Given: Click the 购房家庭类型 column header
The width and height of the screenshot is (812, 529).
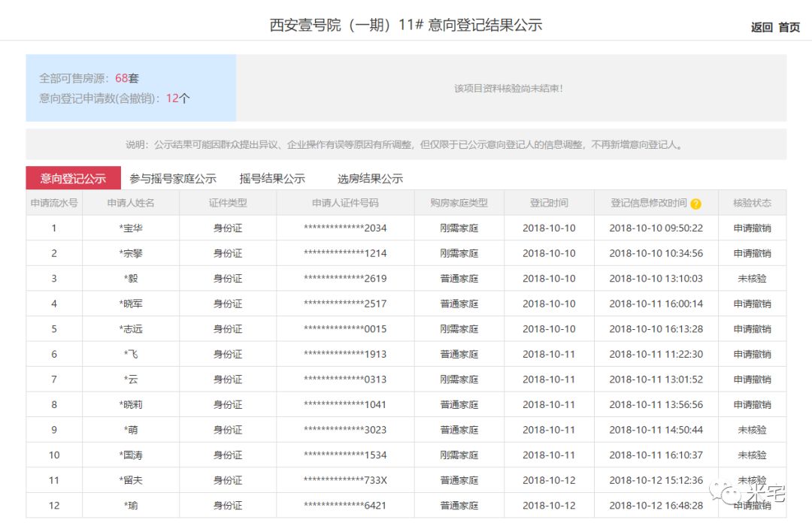Looking at the screenshot, I should pyautogui.click(x=459, y=203).
